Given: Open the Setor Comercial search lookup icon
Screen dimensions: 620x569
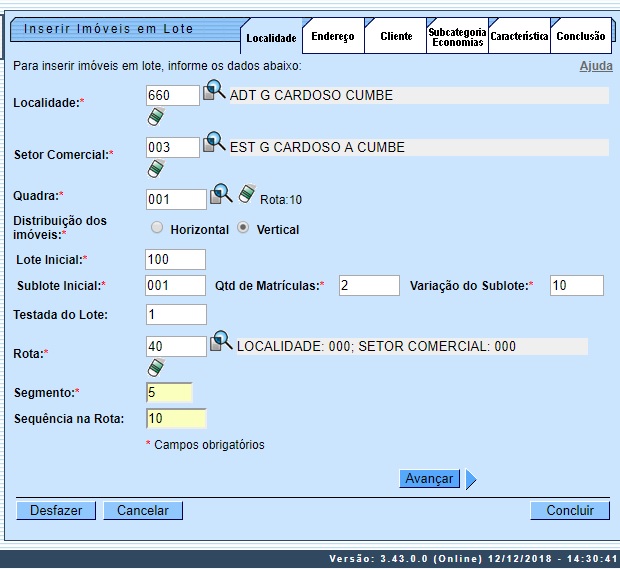Looking at the screenshot, I should (215, 144).
